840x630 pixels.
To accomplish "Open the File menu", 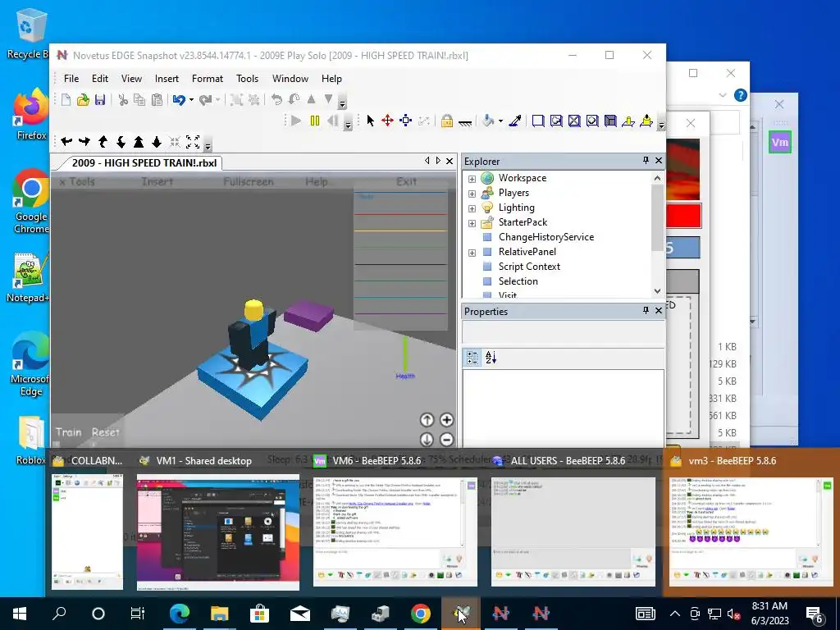I will tap(71, 78).
